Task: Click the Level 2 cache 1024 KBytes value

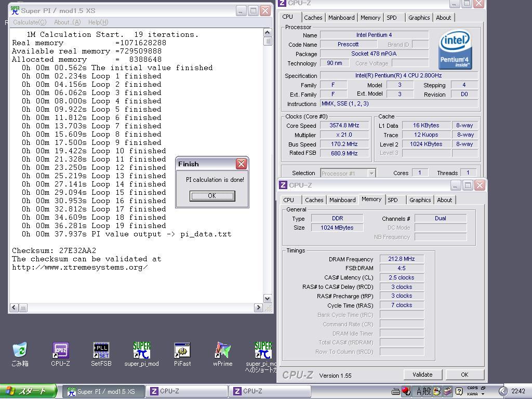Action: (426, 144)
